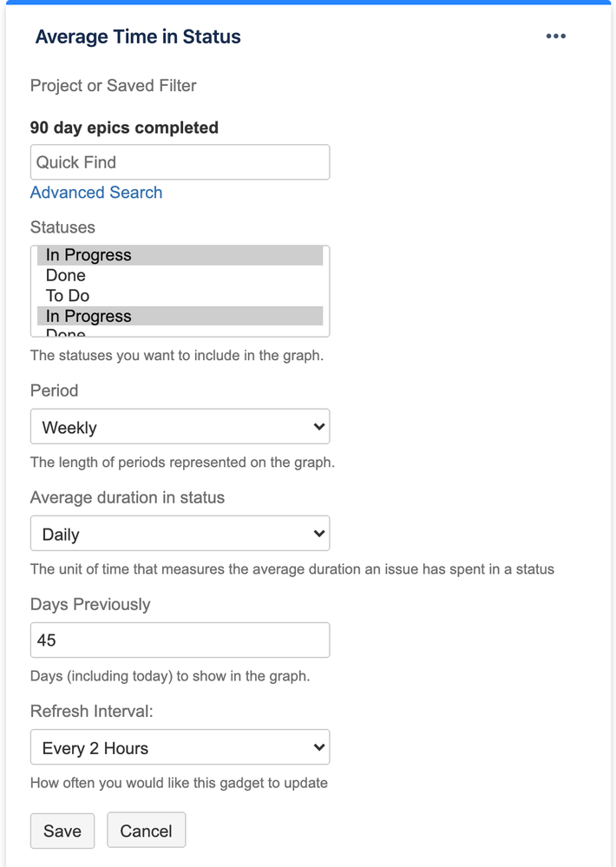Open the gadget more actions ellipsis menu

[x=556, y=36]
